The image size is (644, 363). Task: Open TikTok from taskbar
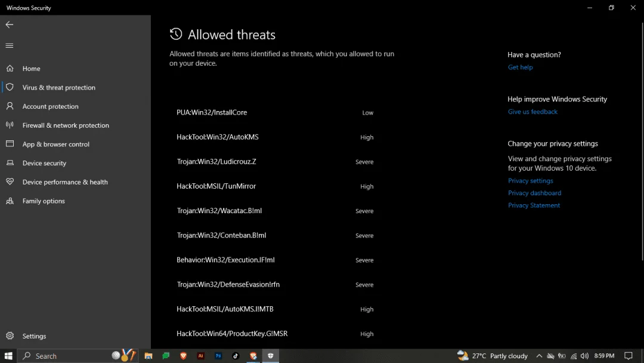236,356
